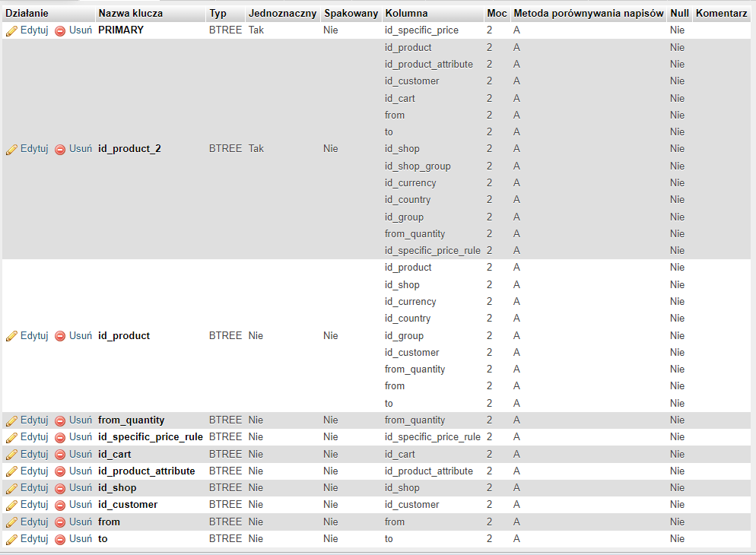
Task: Click the 'Spakowany' column header
Action: [351, 14]
